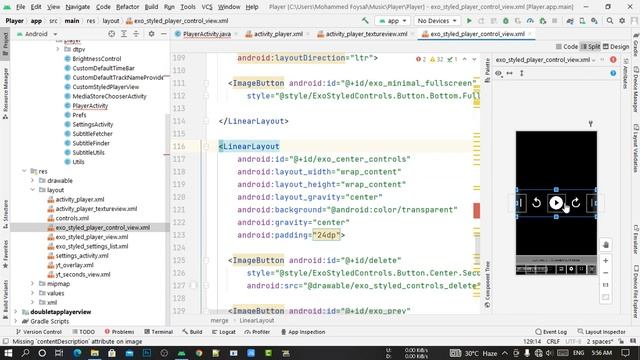Click the fast-forward icon in layout preview
This screenshot has width=640, height=360.
576,203
